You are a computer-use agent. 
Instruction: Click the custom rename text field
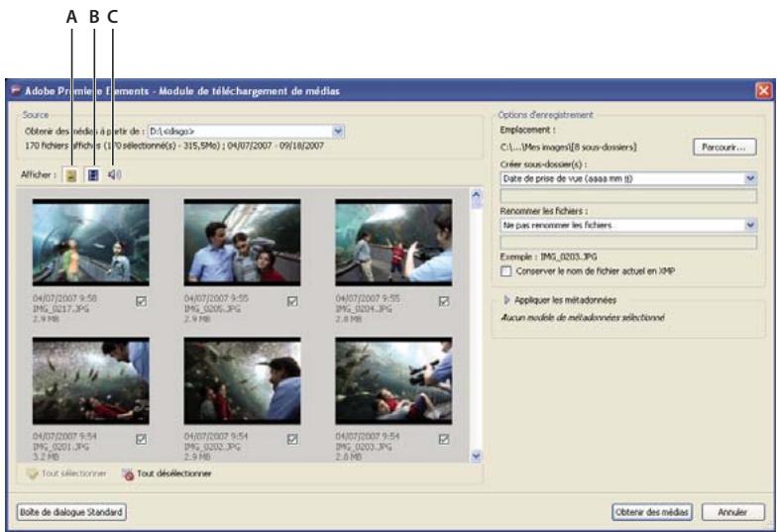[x=628, y=242]
